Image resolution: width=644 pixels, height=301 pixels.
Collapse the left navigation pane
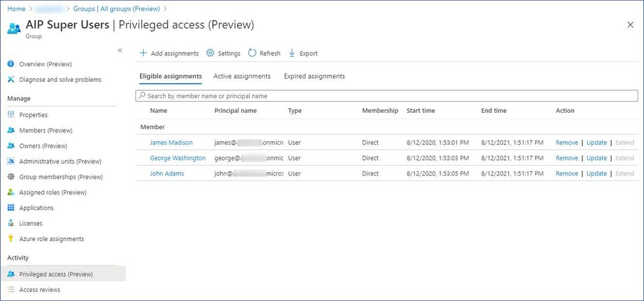coord(120,50)
